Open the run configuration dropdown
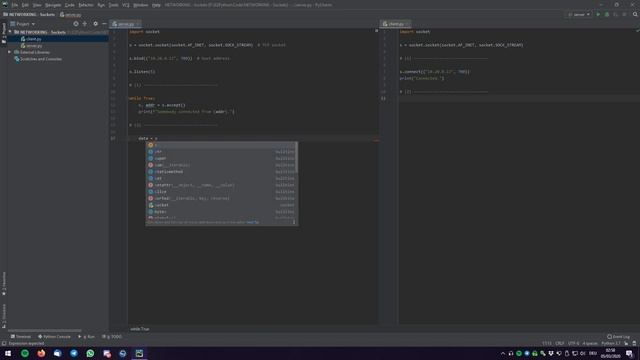Screen dimensions: 640x360 [579, 15]
